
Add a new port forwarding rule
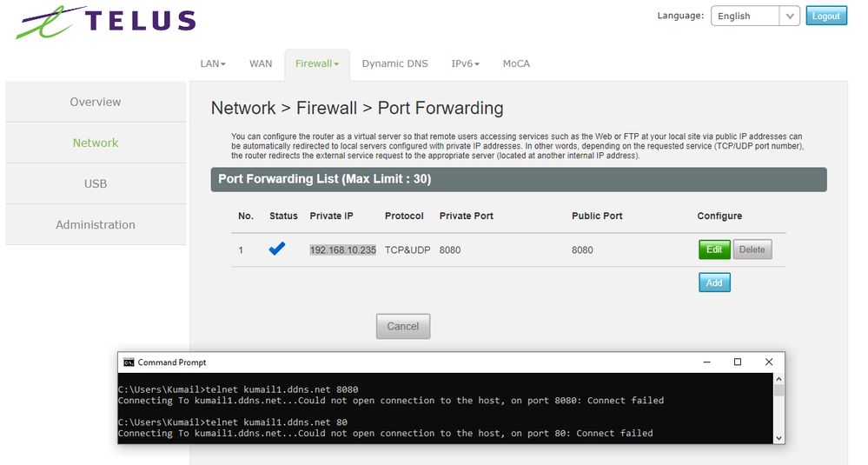coord(714,282)
